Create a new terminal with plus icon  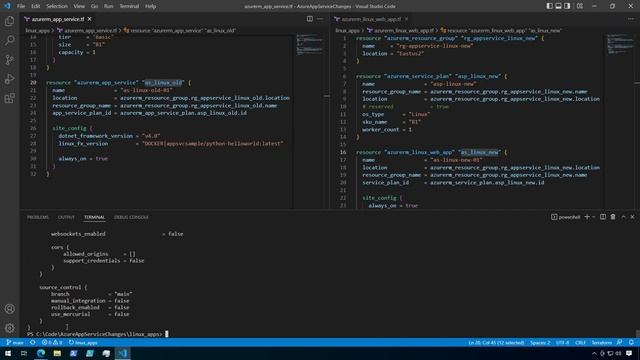587,217
